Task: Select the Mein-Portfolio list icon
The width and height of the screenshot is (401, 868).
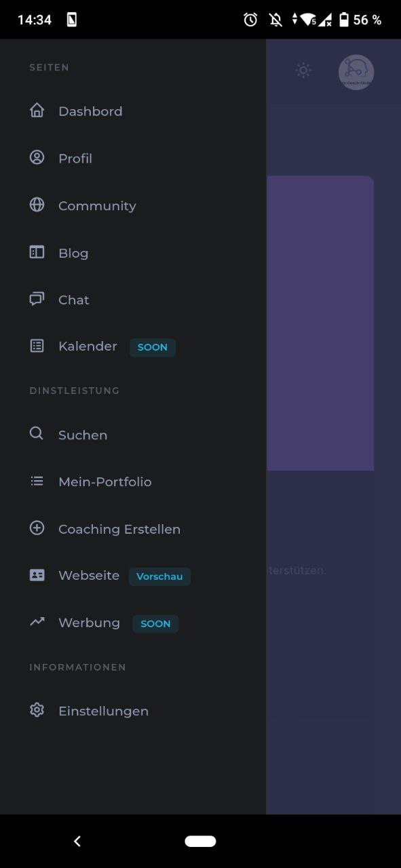Action: point(37,481)
